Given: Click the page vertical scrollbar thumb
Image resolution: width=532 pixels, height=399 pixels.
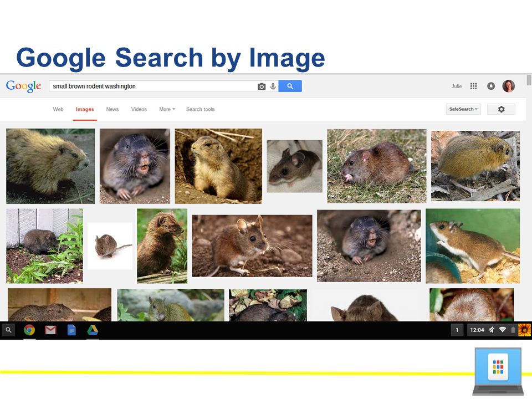Looking at the screenshot, I should pyautogui.click(x=529, y=80).
